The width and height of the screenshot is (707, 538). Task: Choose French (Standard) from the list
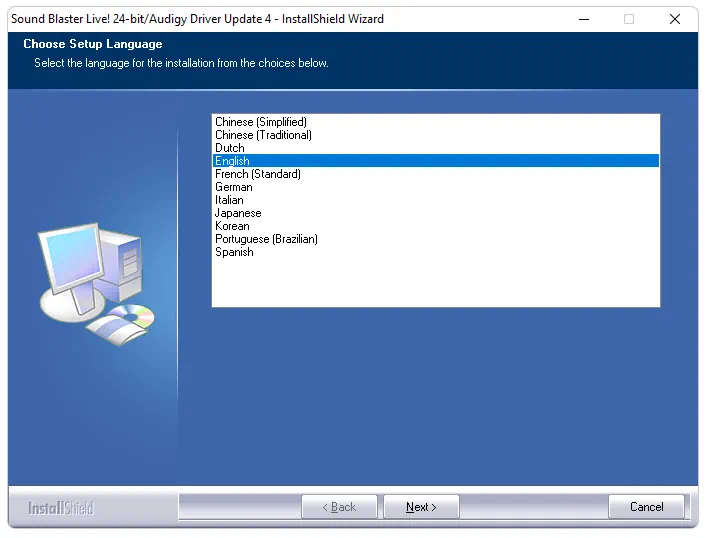click(x=258, y=174)
